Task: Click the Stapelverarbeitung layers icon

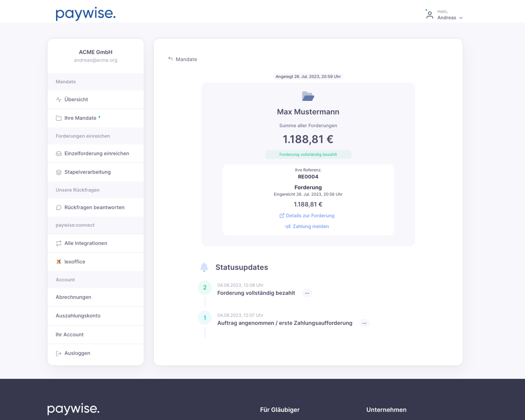Action: [59, 172]
